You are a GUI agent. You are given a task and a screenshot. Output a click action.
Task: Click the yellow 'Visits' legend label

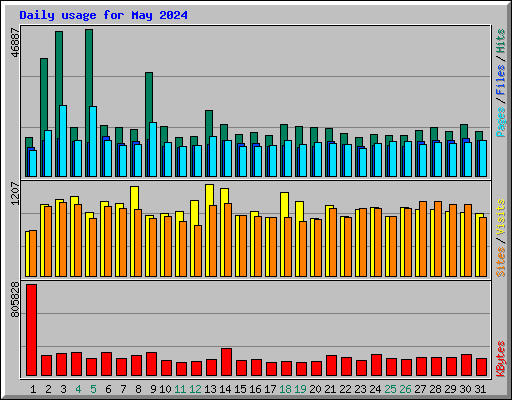(501, 218)
